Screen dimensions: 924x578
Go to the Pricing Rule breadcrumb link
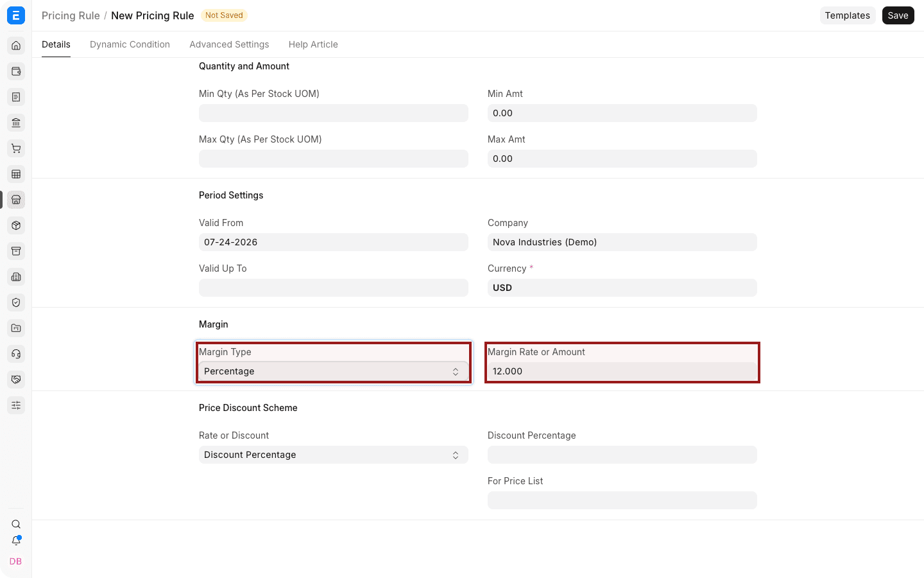(71, 15)
